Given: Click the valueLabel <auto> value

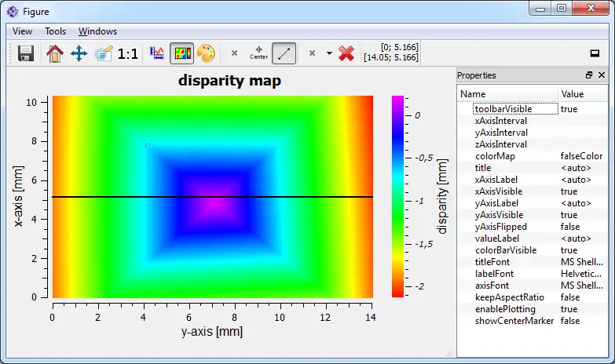Looking at the screenshot, I should click(576, 238).
